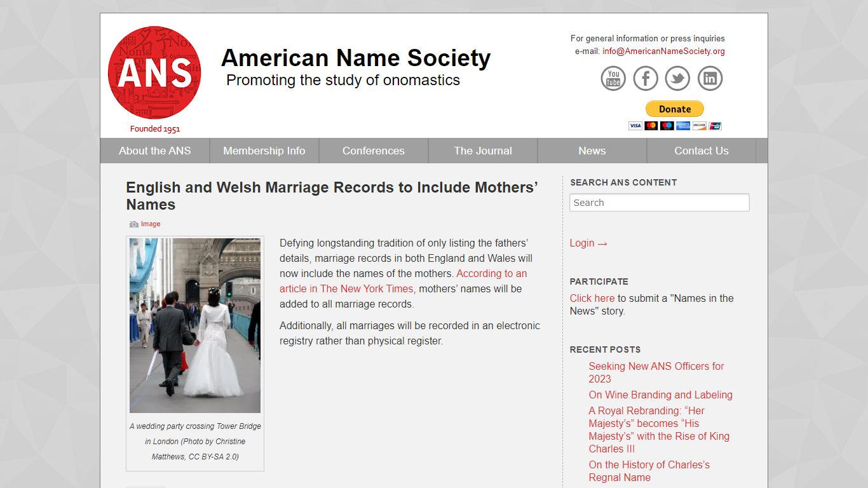The width and height of the screenshot is (868, 488).
Task: Open On the History of Charles's Regnal Name
Action: click(x=649, y=471)
